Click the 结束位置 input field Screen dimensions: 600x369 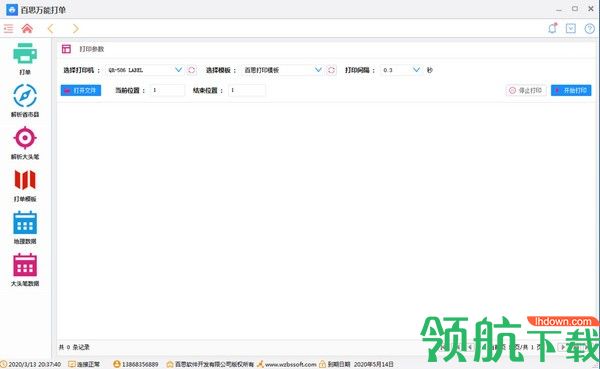coord(247,90)
